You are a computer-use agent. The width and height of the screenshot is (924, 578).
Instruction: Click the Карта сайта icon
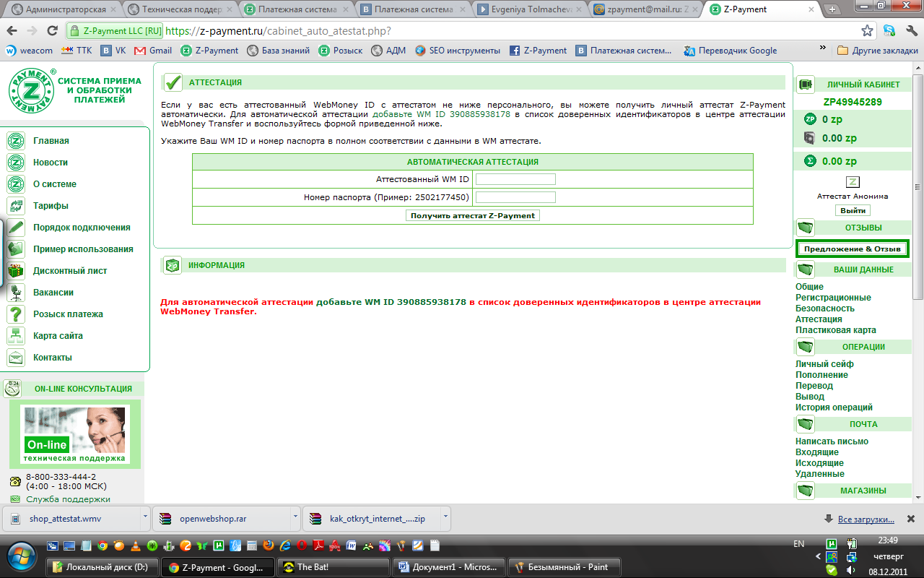click(16, 336)
